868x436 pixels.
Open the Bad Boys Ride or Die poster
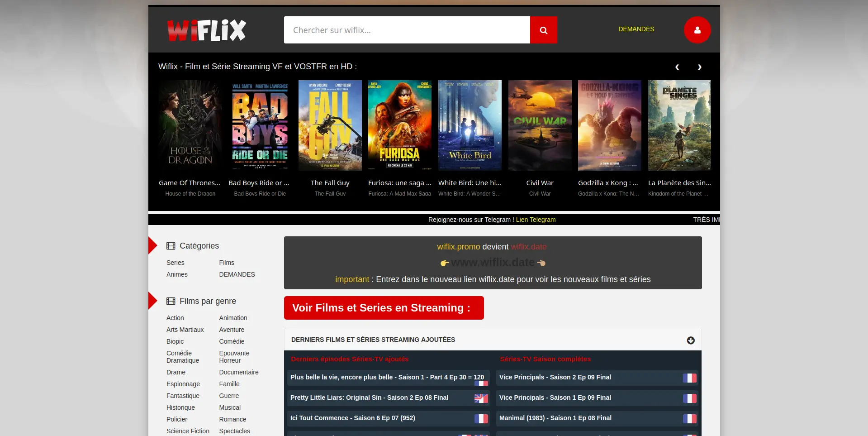tap(260, 125)
